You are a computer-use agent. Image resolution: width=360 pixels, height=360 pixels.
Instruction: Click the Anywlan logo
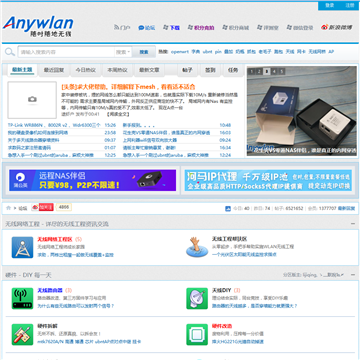coord(38,26)
